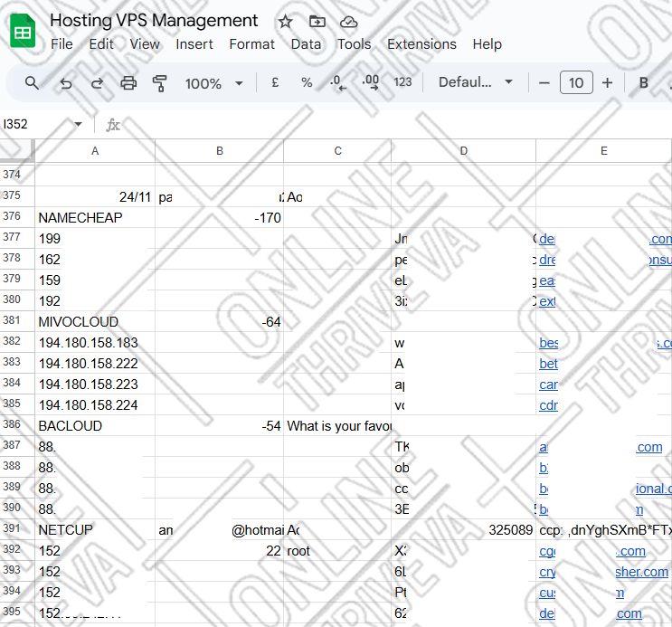
Task: Check the cloud save status icon
Action: 348,22
